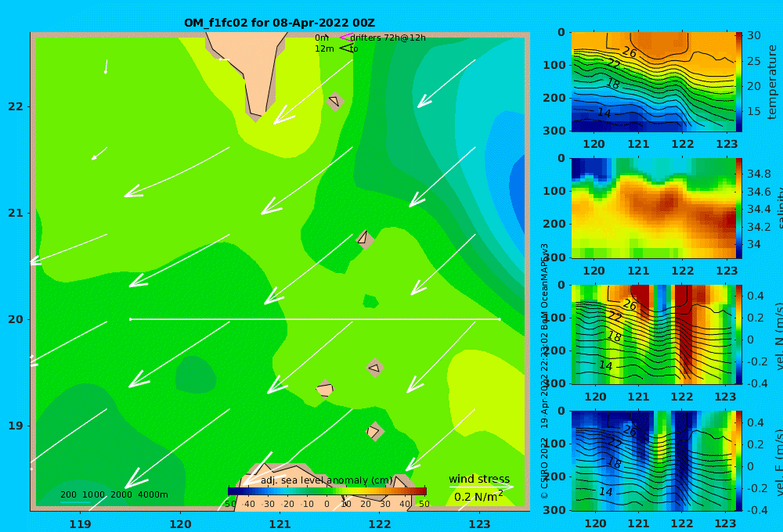The height and width of the screenshot is (532, 783).
Task: Click the white transect line along 20N
Action: coord(315,319)
